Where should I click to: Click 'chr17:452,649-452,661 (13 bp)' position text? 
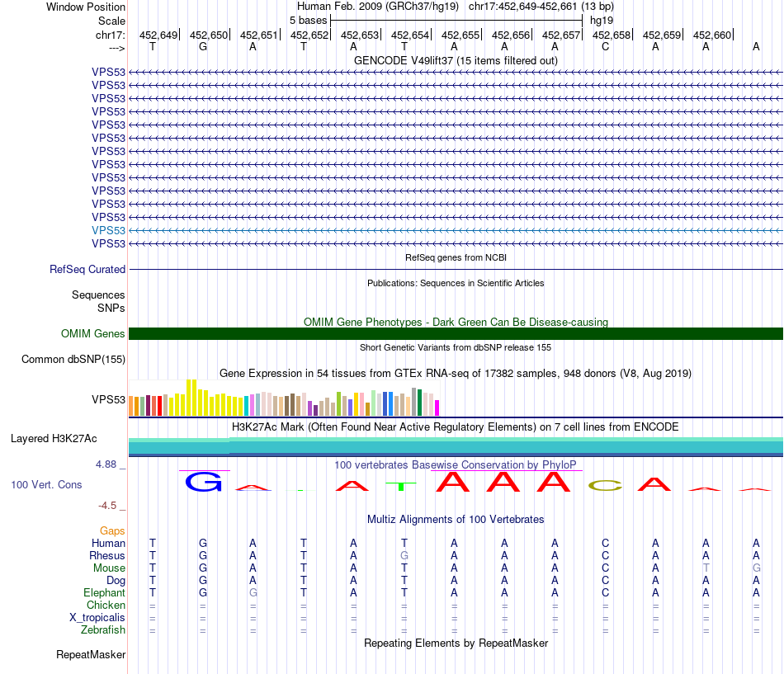[541, 7]
